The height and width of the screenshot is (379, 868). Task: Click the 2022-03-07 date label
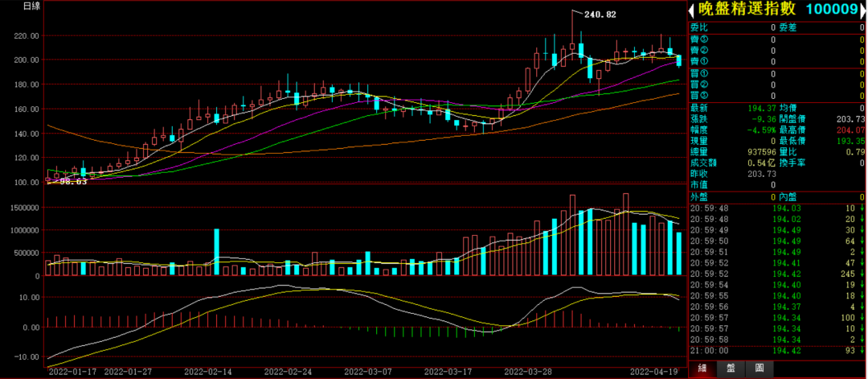tap(369, 373)
